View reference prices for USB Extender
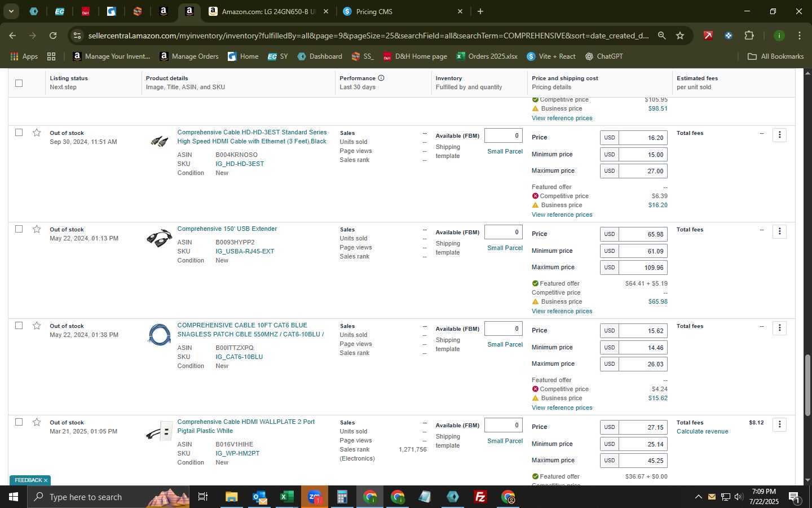This screenshot has height=508, width=812. (562, 311)
